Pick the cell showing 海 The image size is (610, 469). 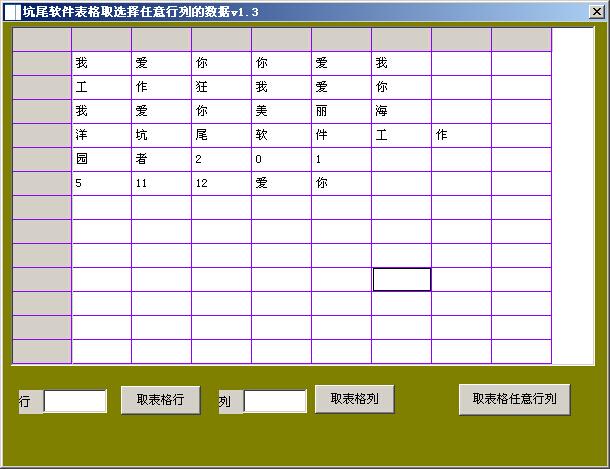coord(401,111)
